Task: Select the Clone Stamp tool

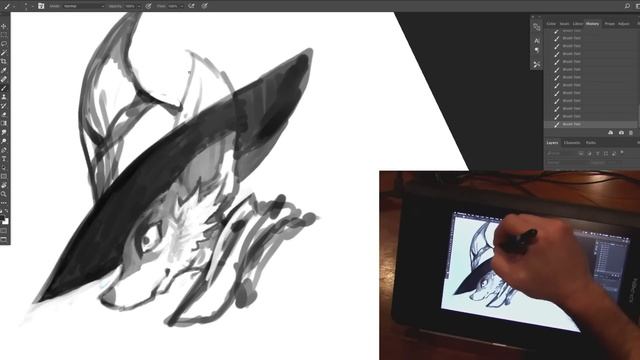Action: pos(4,97)
